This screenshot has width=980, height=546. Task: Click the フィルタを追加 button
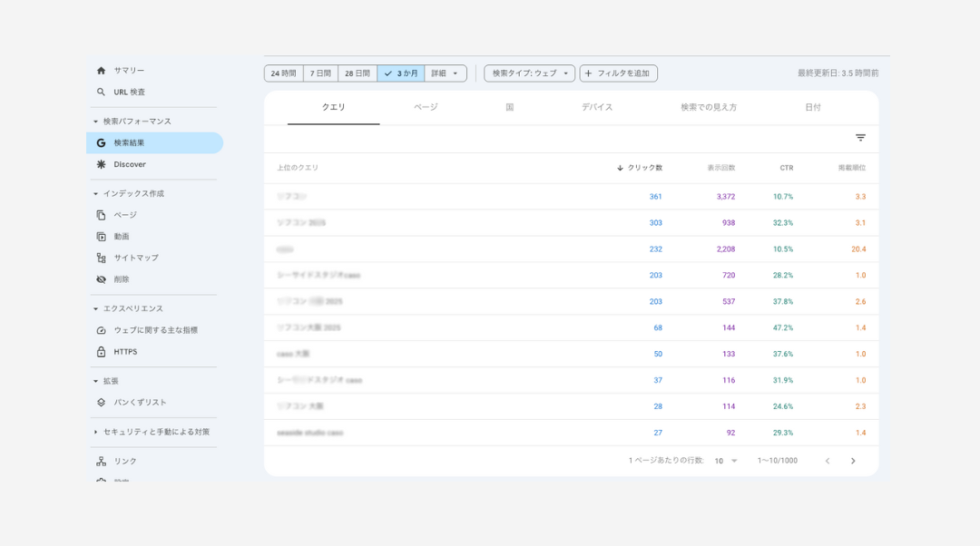(618, 73)
